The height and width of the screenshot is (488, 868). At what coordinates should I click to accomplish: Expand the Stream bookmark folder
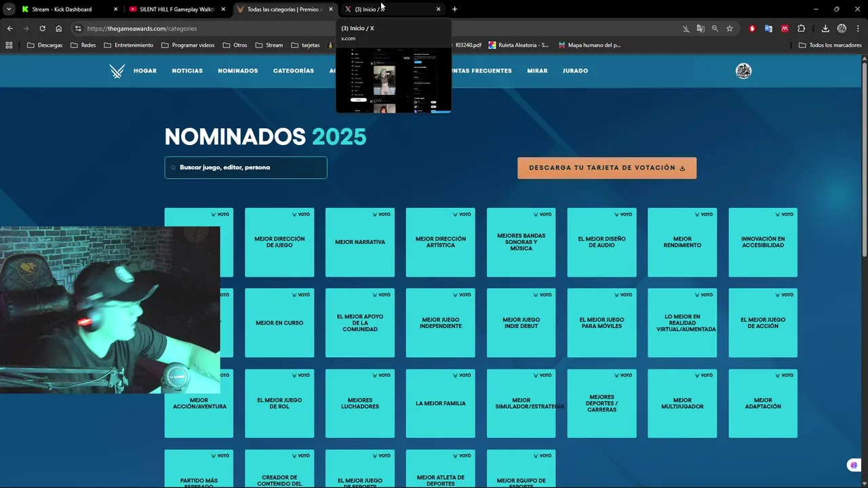coord(269,45)
